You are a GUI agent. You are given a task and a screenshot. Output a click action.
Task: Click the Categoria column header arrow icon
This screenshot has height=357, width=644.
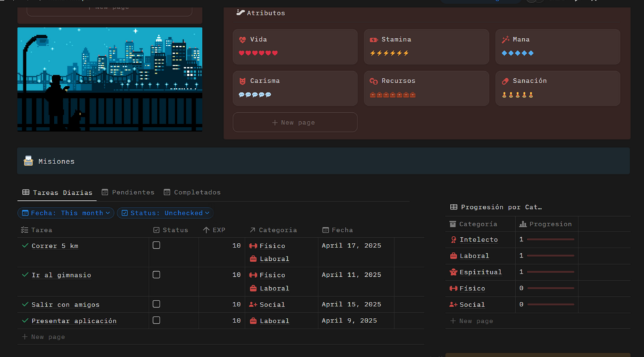click(x=252, y=230)
